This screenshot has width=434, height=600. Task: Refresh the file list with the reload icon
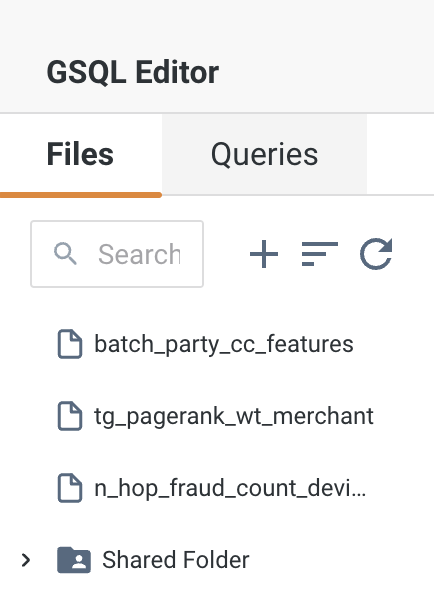tap(376, 254)
